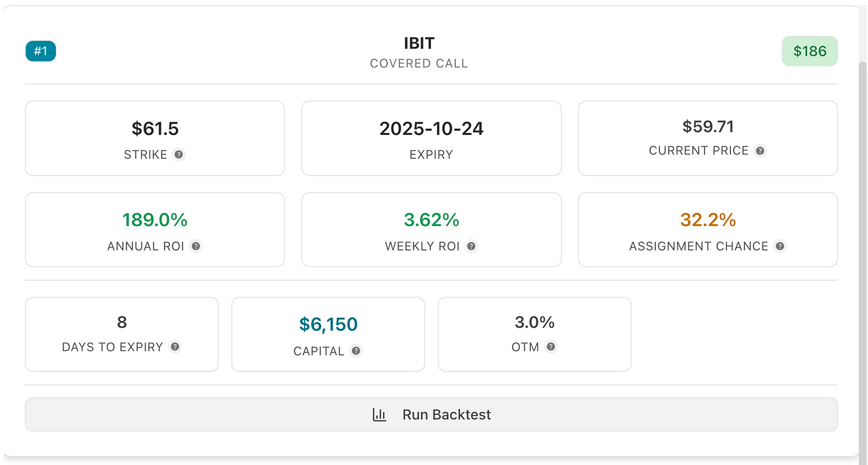Run Backtest for the IBIT covered call
The image size is (868, 465).
[431, 414]
